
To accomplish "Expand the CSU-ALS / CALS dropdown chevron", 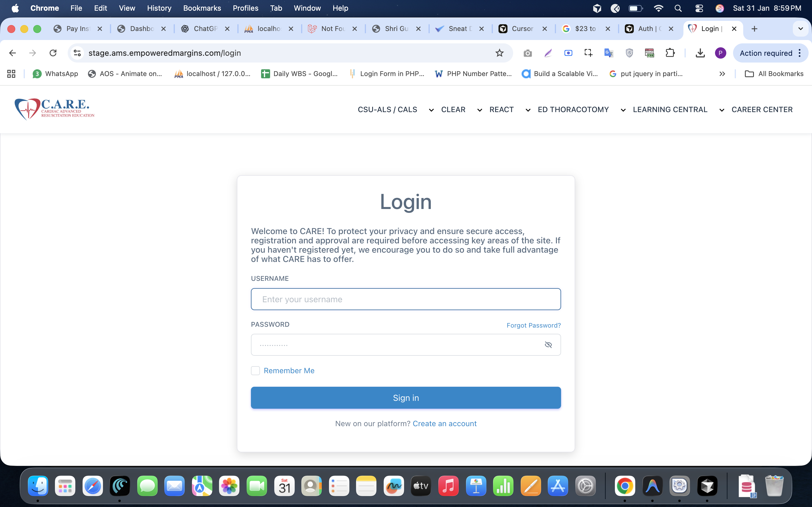I will point(431,110).
